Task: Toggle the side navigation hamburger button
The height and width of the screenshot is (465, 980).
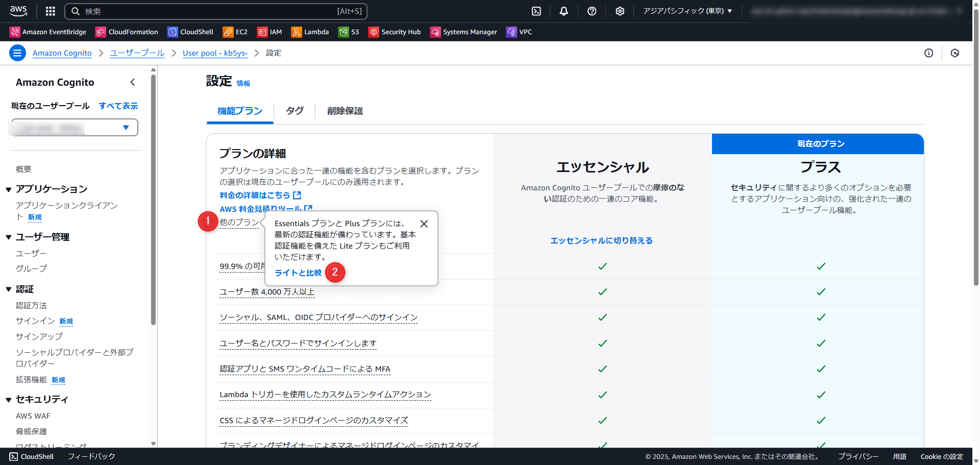Action: (17, 53)
